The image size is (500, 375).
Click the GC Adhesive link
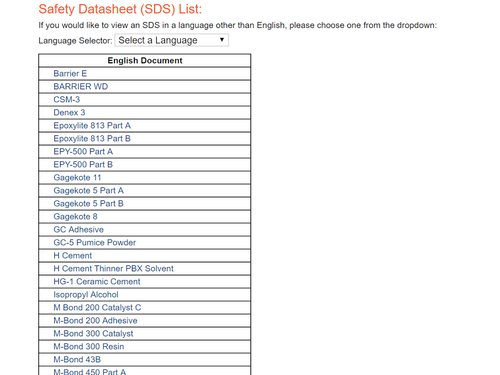78,230
